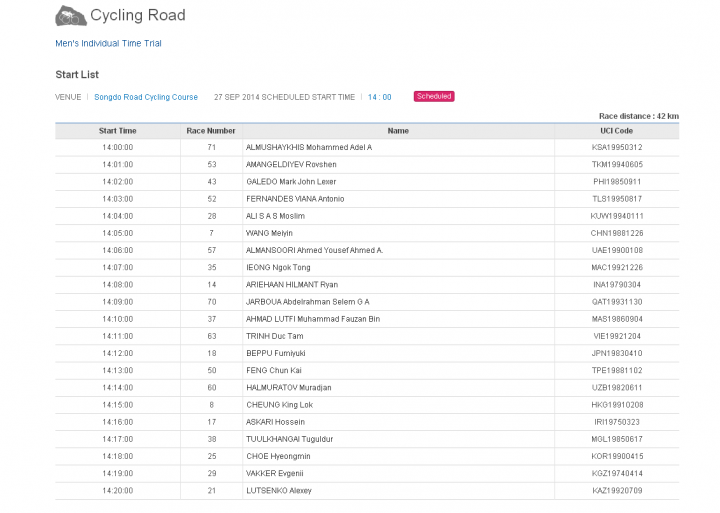Screen dimensions: 720x513
Task: Click UCI code TKM19940605
Action: tap(617, 164)
